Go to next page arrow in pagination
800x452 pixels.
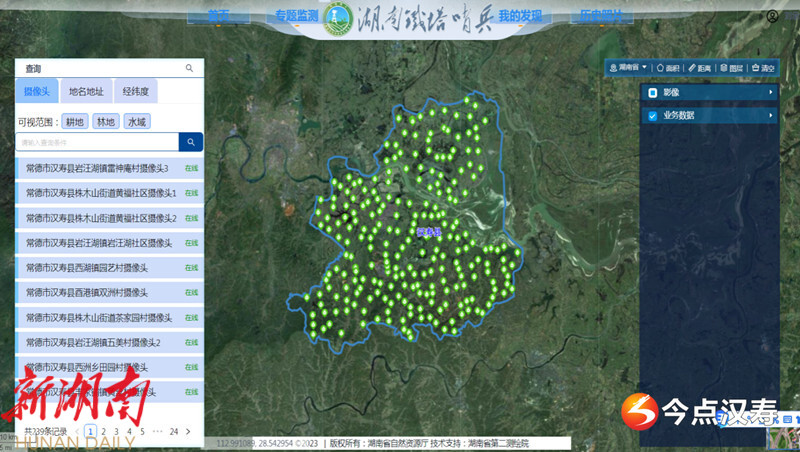coord(186,431)
